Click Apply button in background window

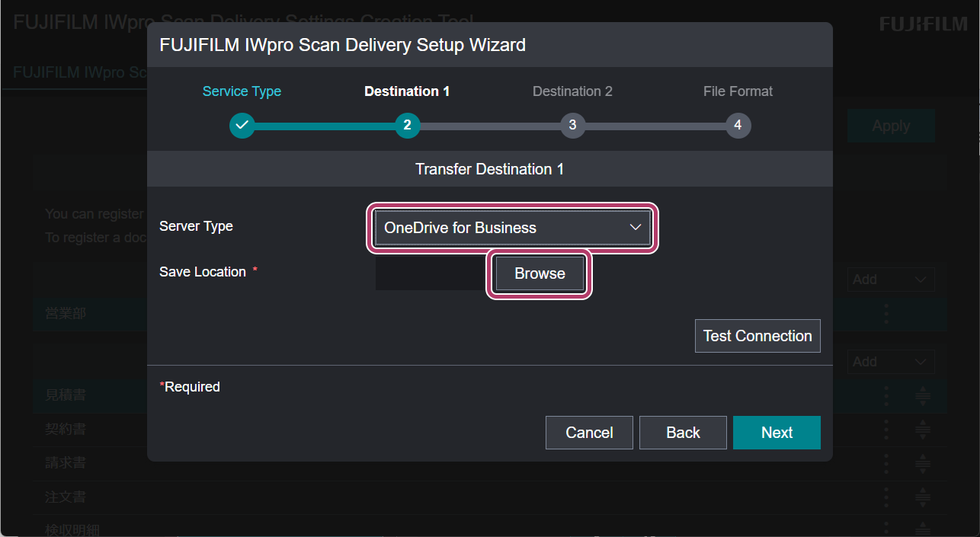click(x=891, y=126)
